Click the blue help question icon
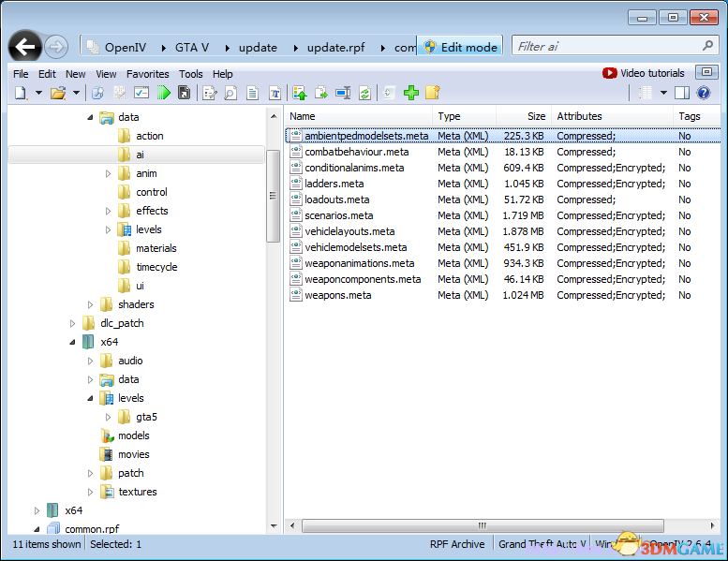Screen dimensions: 728x561 click(x=704, y=93)
